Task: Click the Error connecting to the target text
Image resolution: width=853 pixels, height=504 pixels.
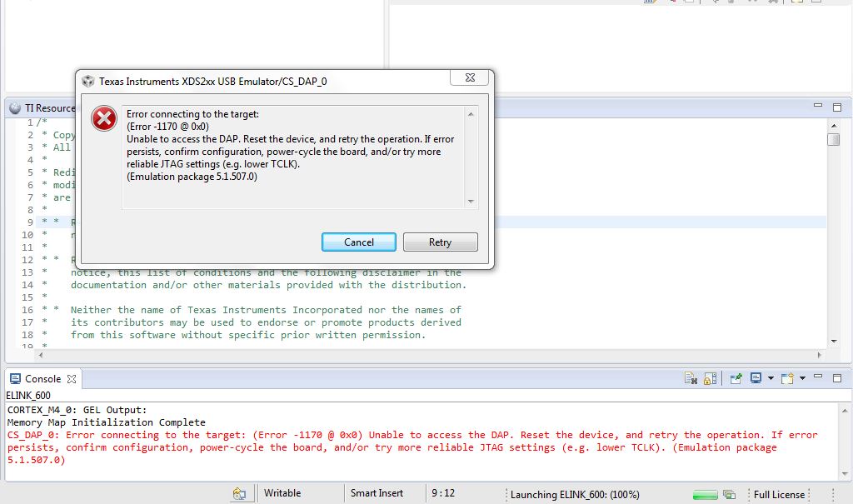Action: pyautogui.click(x=192, y=114)
